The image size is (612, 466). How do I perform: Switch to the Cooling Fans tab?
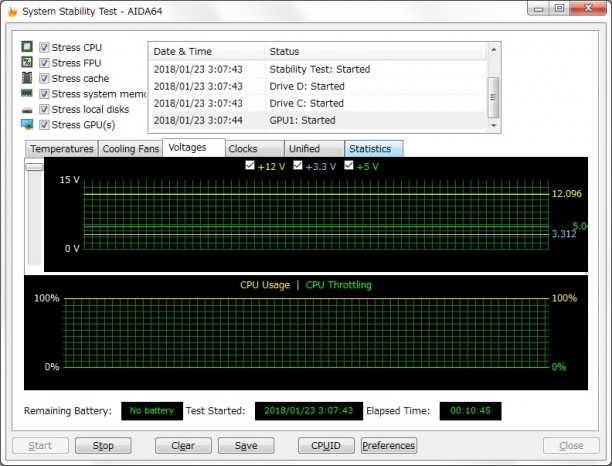pyautogui.click(x=130, y=149)
